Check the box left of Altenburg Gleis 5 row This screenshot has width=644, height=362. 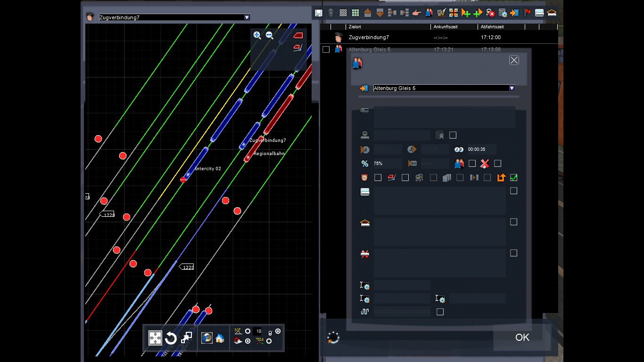[x=326, y=49]
